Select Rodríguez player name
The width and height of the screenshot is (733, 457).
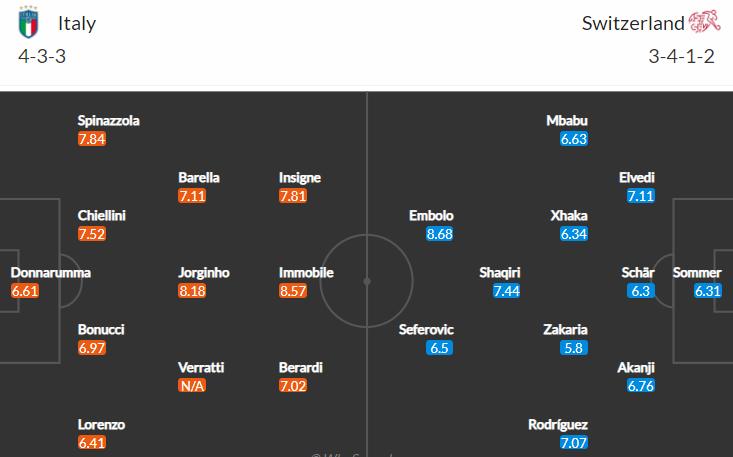557,424
